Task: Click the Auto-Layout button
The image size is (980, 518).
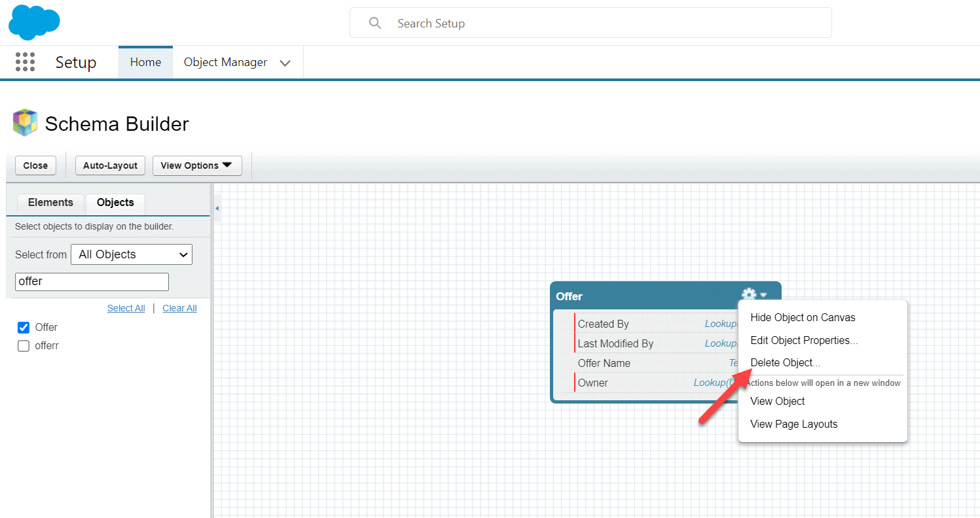Action: pos(109,165)
